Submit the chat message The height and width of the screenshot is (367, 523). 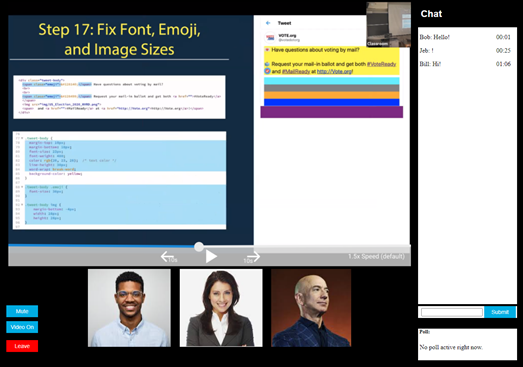point(500,312)
